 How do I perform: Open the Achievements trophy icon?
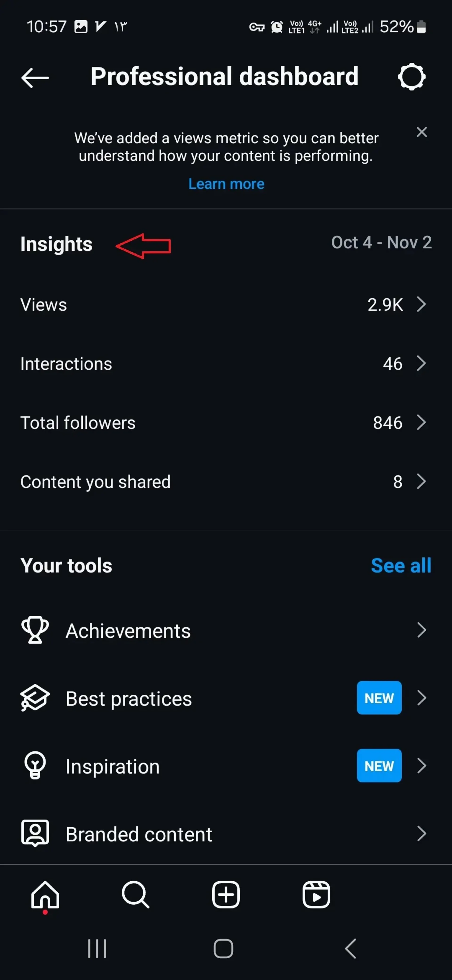[x=35, y=630]
